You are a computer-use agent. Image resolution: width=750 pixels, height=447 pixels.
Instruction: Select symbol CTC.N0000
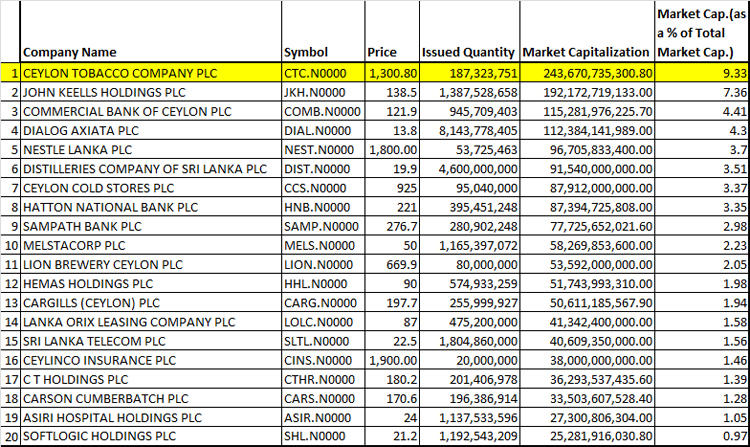(x=323, y=73)
